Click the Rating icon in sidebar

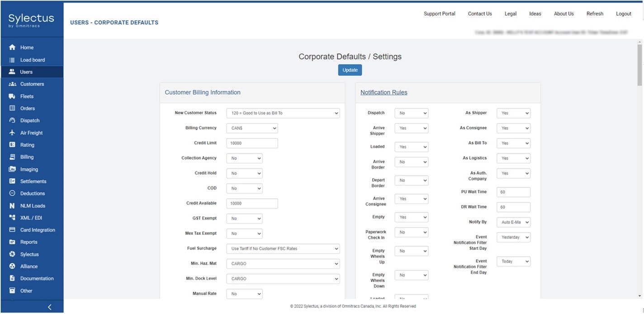[x=12, y=145]
